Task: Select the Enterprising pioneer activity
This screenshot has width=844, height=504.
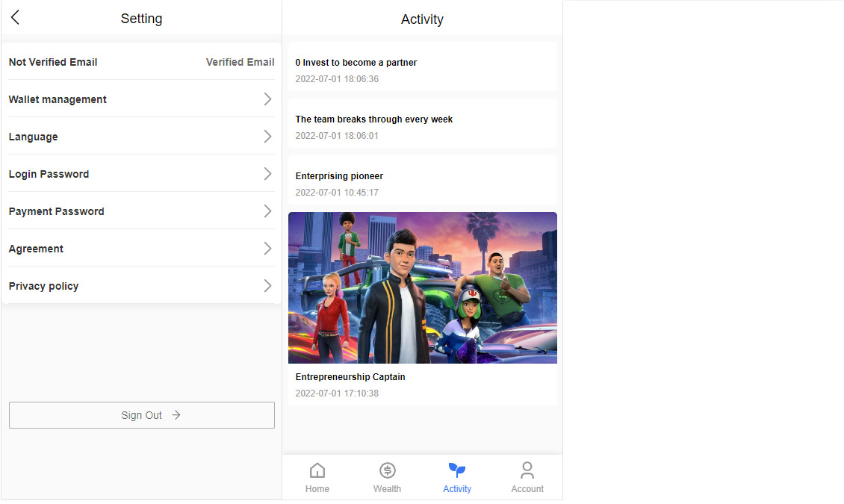Action: [339, 176]
